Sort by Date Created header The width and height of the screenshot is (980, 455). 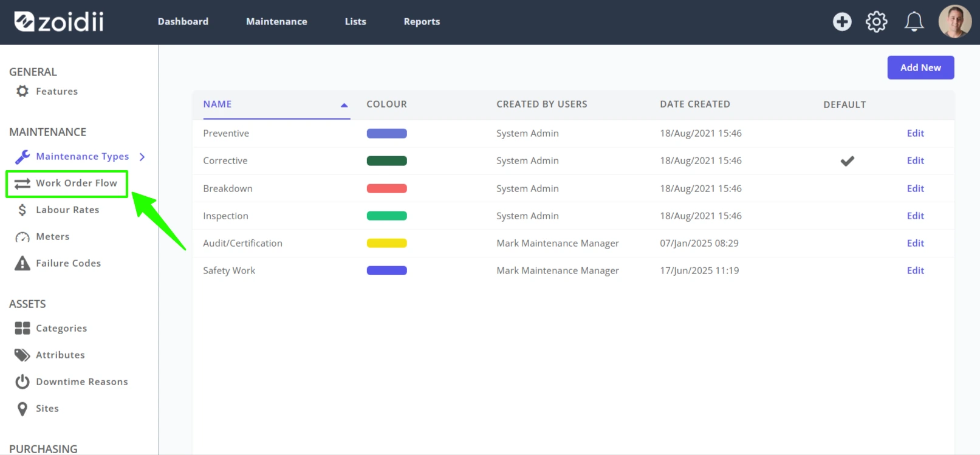pos(695,104)
